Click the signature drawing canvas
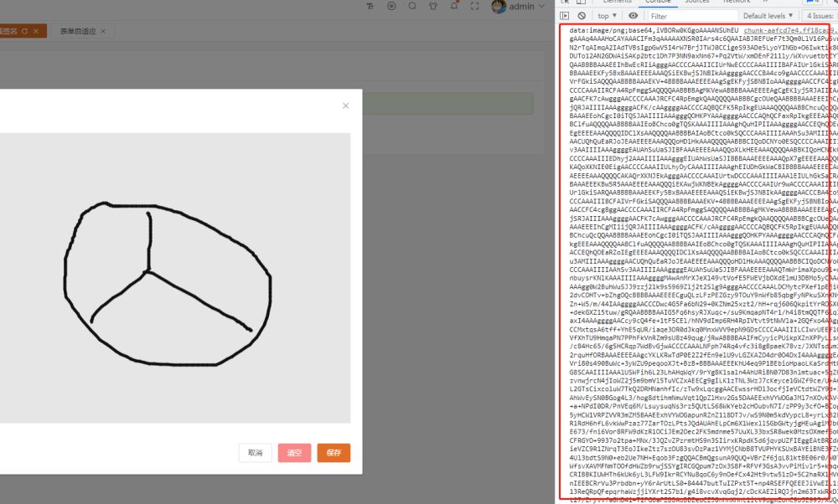The width and height of the screenshot is (838, 504). [175, 278]
